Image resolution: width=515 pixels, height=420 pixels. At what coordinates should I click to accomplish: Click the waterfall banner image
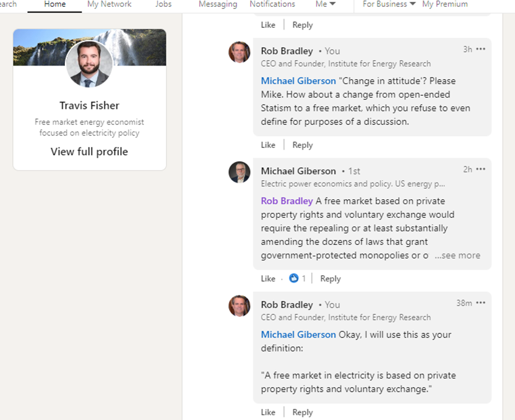(x=140, y=47)
